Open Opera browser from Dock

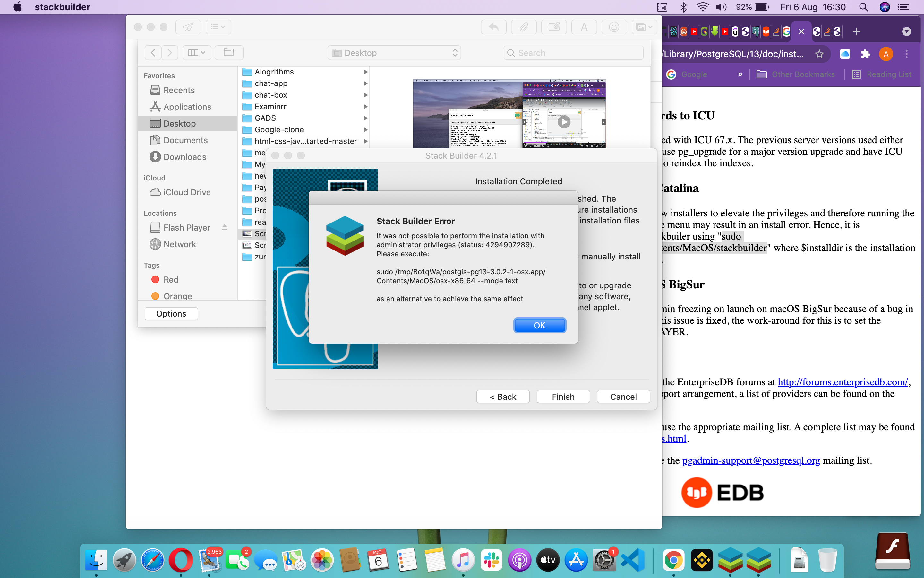181,560
